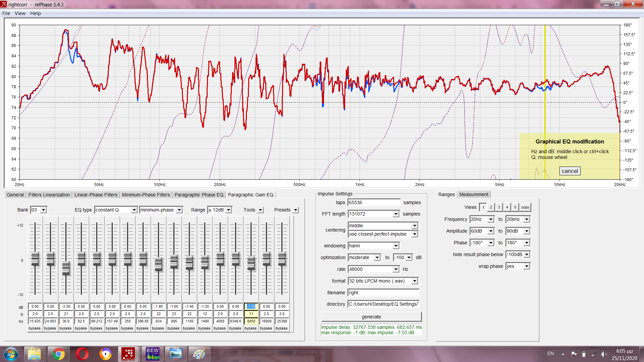Toggle bypass under the 36.9 Hz band
Screen dimensions: 644x362
tap(65, 328)
